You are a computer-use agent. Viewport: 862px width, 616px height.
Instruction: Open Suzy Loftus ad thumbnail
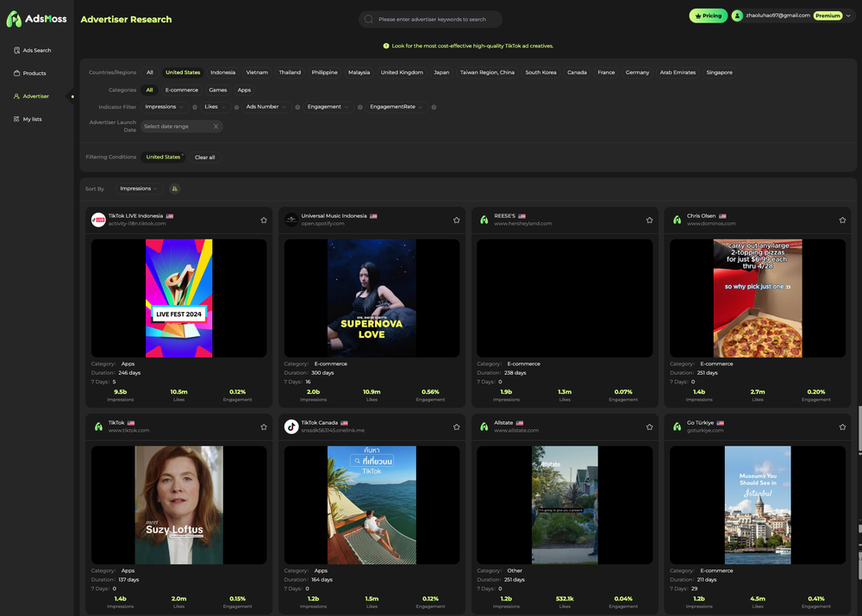178,505
